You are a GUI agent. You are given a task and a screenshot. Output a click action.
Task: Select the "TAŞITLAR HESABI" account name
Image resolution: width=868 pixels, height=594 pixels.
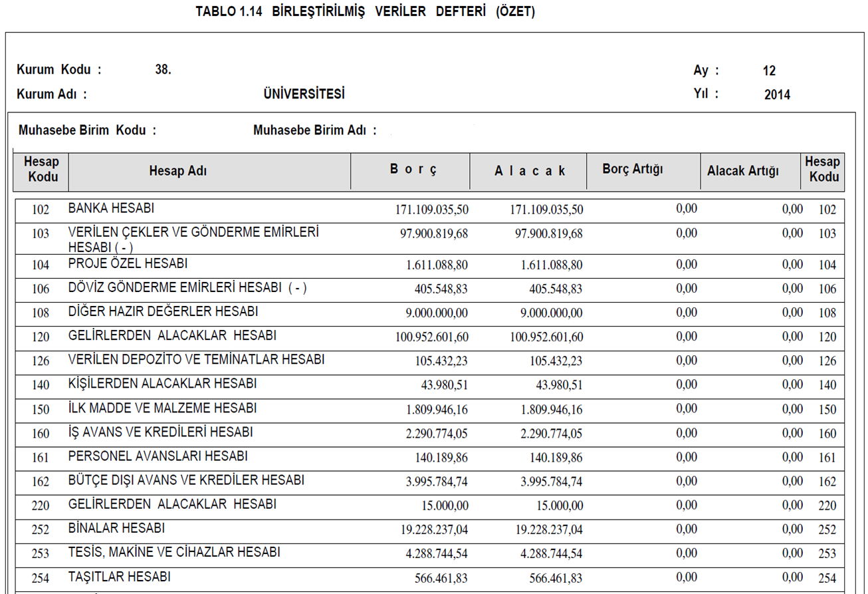(x=119, y=576)
